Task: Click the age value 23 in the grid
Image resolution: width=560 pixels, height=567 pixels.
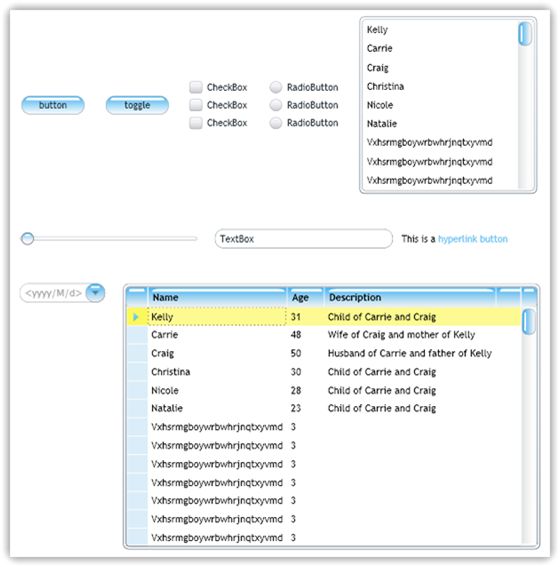Action: coord(296,409)
